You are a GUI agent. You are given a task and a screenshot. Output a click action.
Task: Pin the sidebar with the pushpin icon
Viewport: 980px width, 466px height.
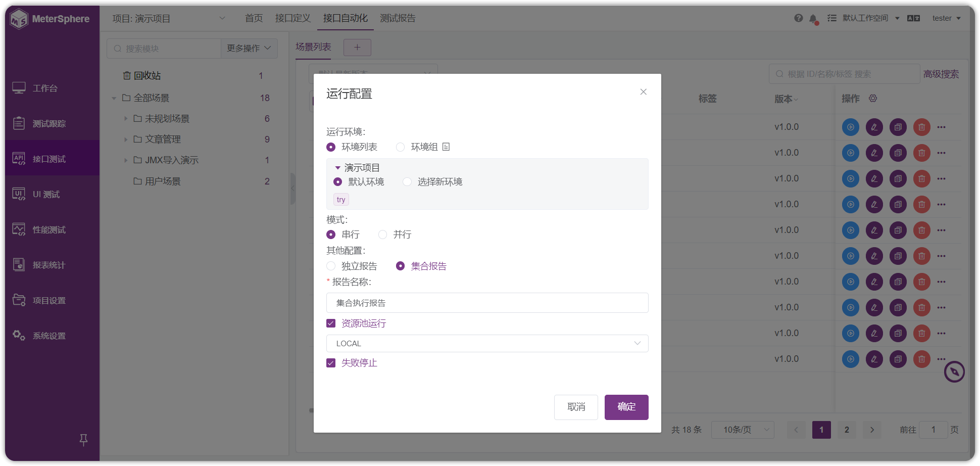(84, 440)
